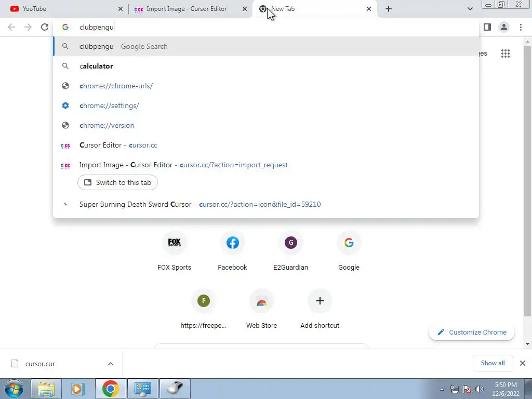Viewport: 532px width, 399px height.
Task: Open the Windows Start menu
Action: coord(14,389)
